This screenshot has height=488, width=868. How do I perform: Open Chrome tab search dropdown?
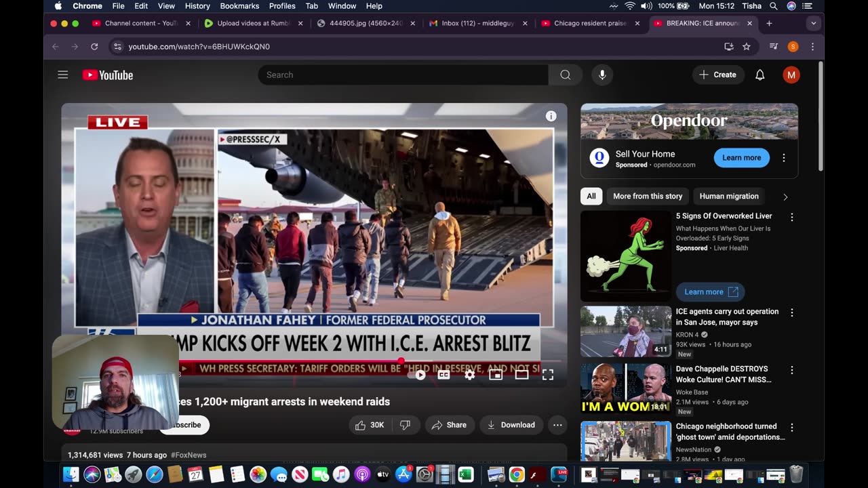pyautogui.click(x=813, y=23)
